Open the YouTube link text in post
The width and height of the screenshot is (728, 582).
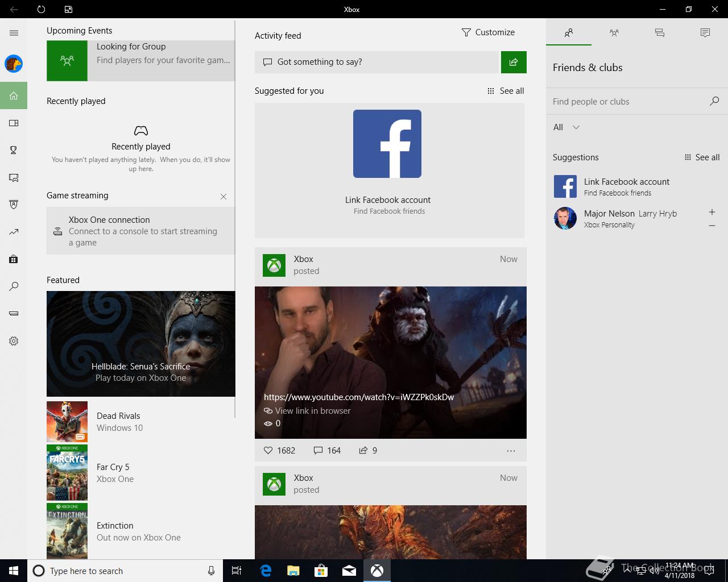click(x=359, y=397)
